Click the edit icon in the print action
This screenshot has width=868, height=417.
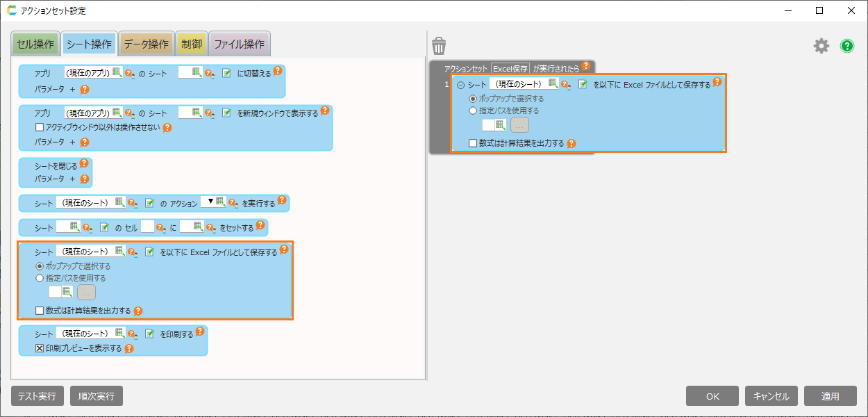[x=149, y=334]
